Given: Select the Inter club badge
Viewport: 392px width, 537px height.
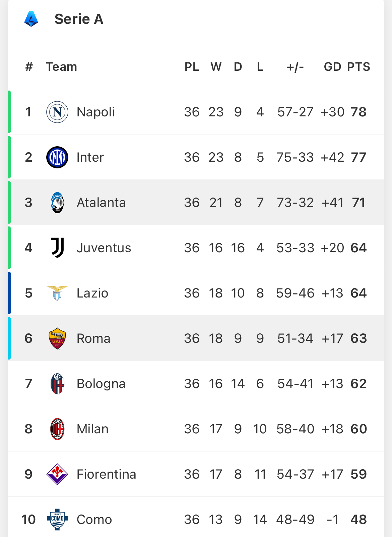Looking at the screenshot, I should coord(57,157).
